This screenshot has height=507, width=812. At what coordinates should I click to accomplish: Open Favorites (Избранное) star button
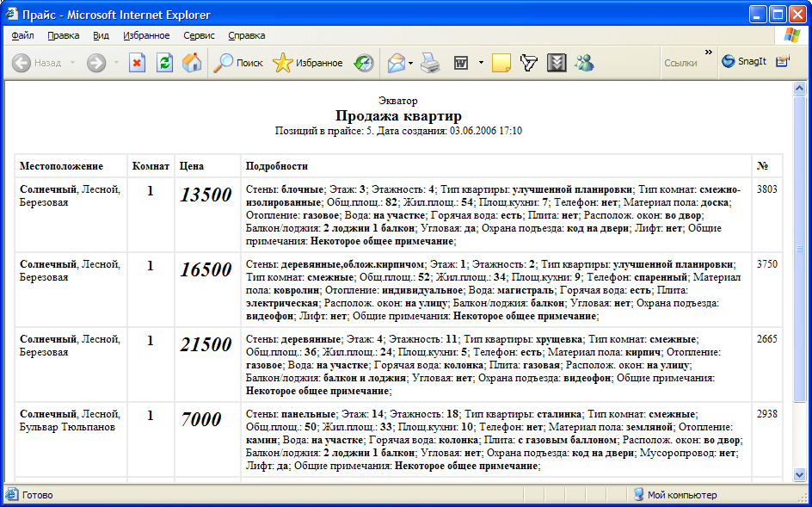308,63
